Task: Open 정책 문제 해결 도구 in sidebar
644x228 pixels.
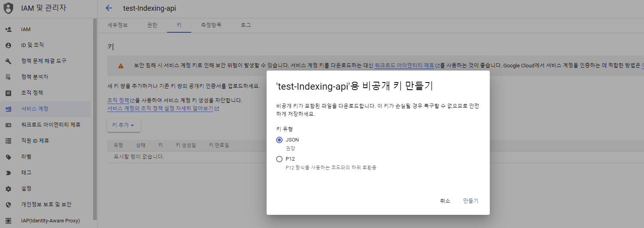Action: tap(45, 61)
